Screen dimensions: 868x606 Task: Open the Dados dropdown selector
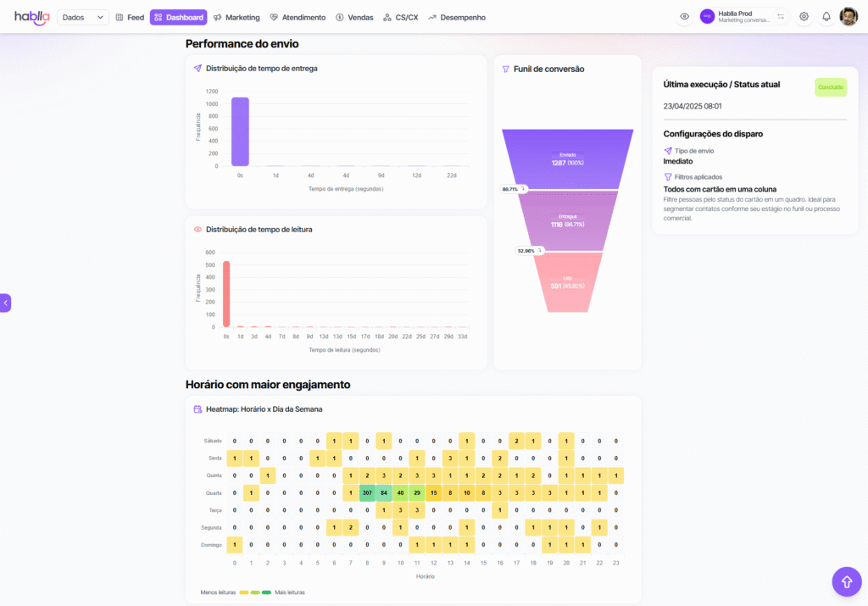click(83, 17)
